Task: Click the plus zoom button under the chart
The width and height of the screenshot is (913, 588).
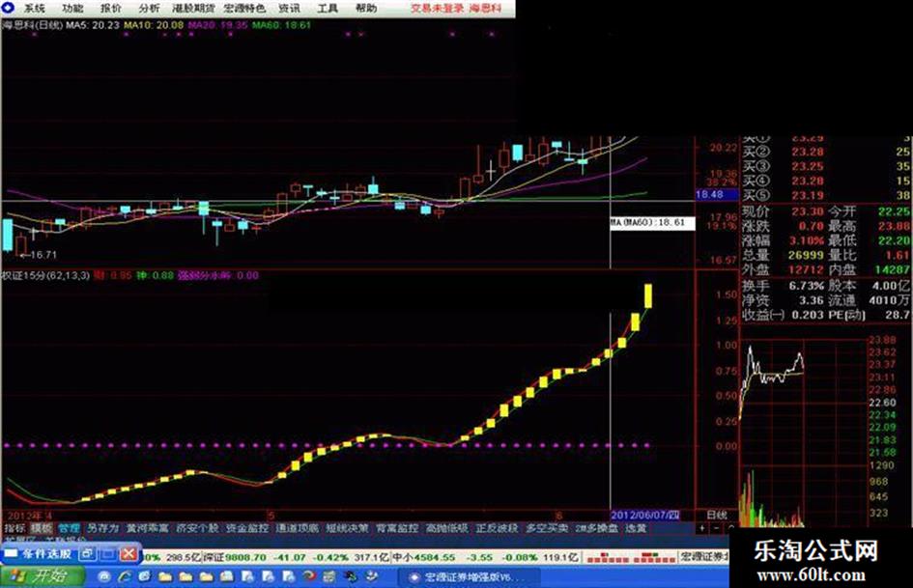Action: [x=702, y=528]
